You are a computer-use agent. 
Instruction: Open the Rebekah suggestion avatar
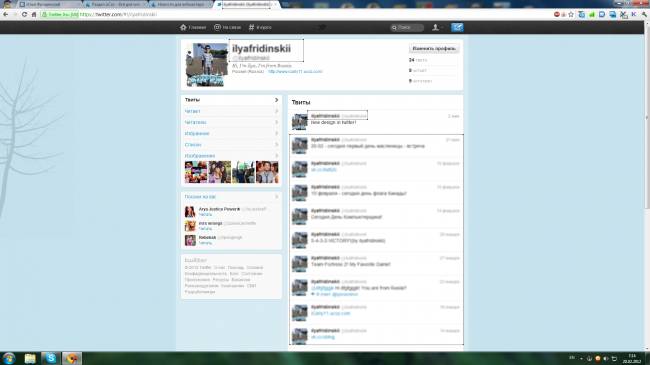tap(190, 240)
